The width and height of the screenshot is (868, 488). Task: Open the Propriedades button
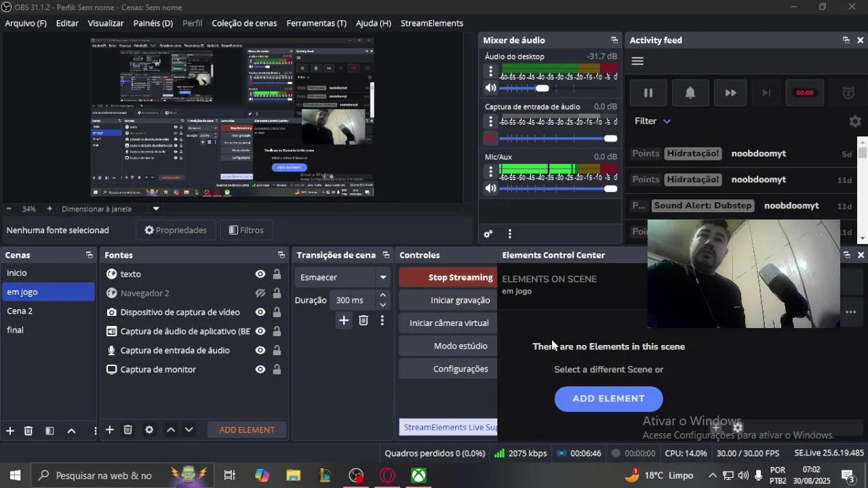coord(176,230)
